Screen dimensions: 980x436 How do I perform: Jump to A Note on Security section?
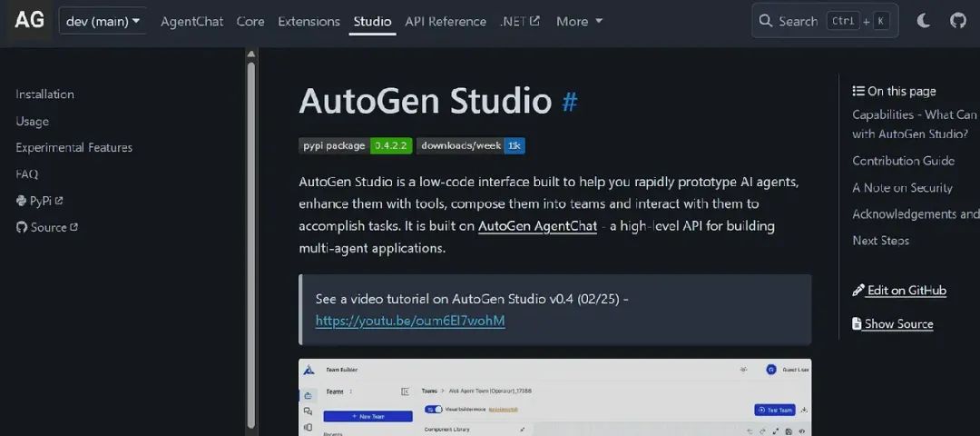[x=902, y=188]
